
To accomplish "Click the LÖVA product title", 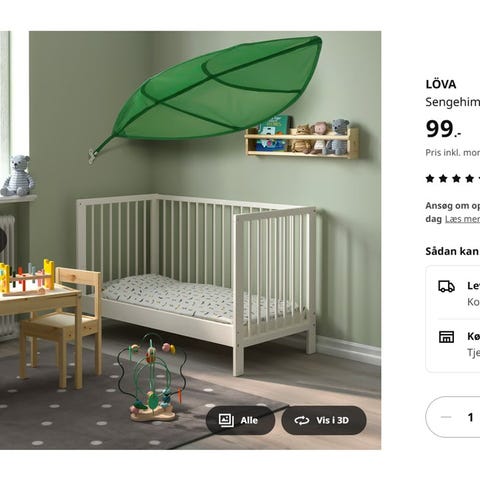I will 441,84.
